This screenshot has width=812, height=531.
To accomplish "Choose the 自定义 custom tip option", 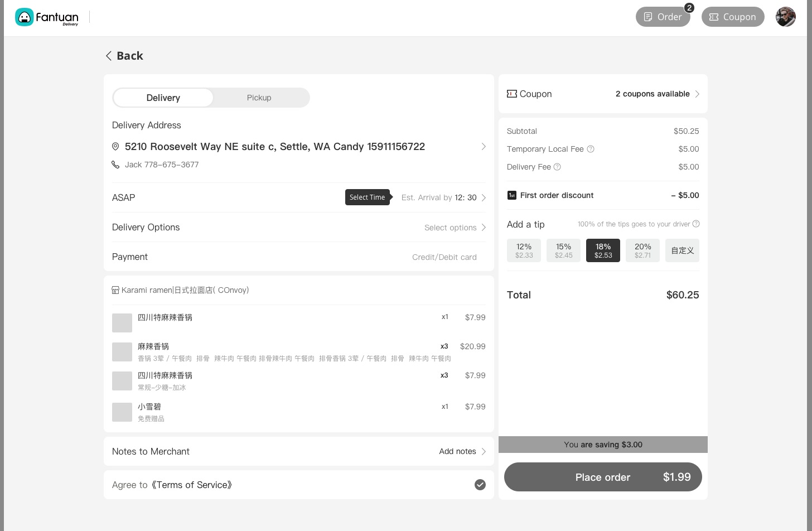I will pyautogui.click(x=682, y=250).
